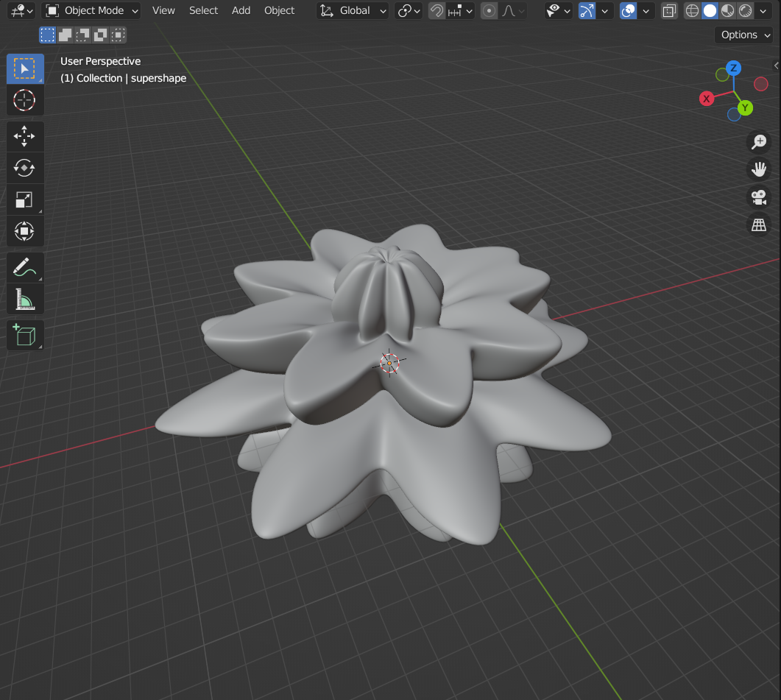Click 'User Perspective' viewport text
The image size is (781, 700).
[101, 61]
